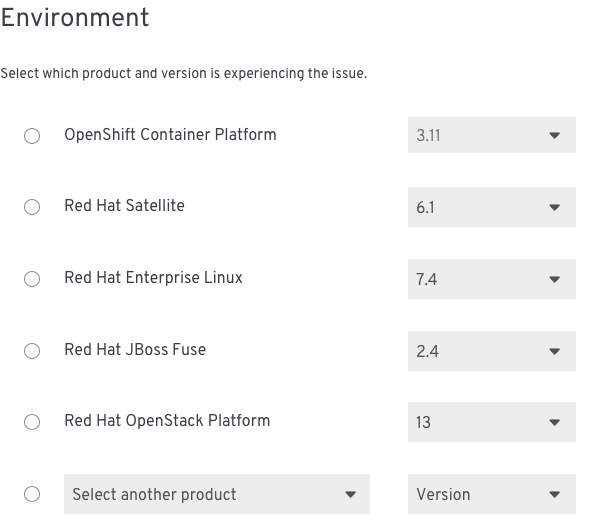Open the 6.1 version dropdown for Satellite
Screen dimensions: 600x529
[x=492, y=207]
